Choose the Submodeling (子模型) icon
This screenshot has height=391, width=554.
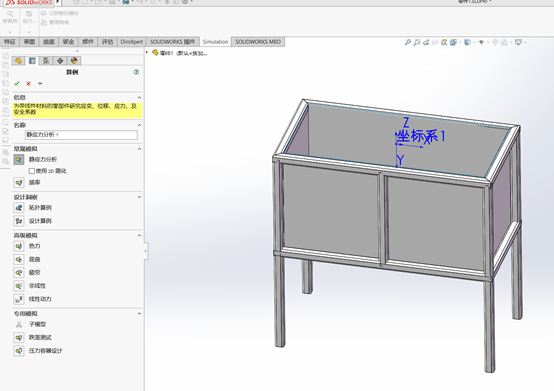(19, 324)
